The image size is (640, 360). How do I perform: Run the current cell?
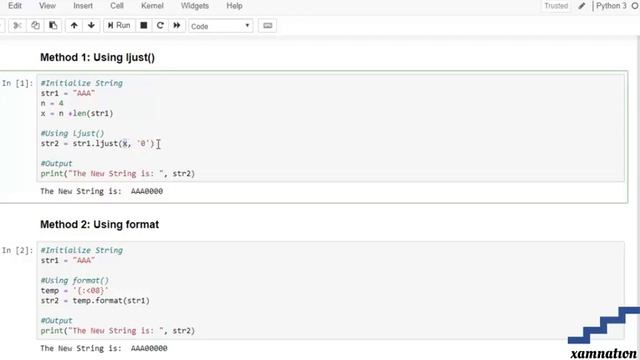[119, 26]
